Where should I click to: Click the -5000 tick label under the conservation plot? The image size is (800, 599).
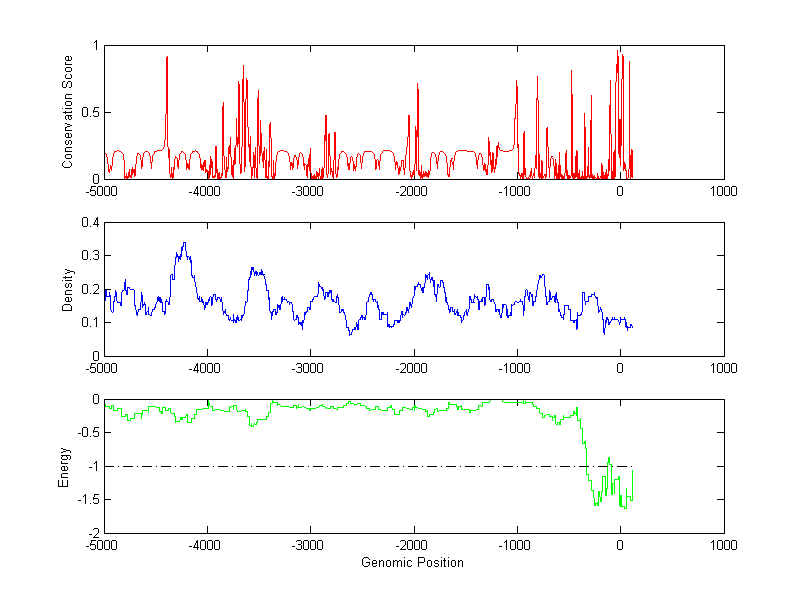click(104, 190)
